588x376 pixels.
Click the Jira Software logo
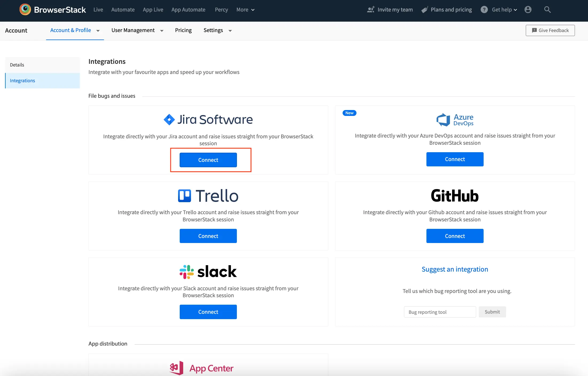pos(208,119)
